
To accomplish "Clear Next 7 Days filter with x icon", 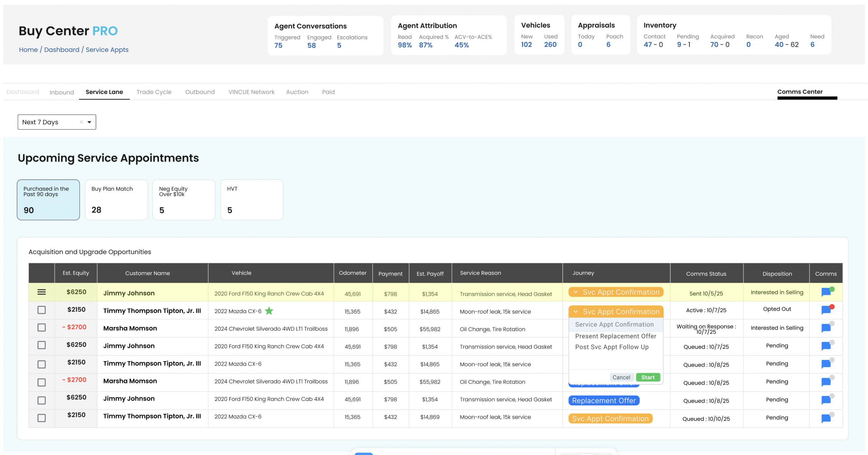I will 81,122.
